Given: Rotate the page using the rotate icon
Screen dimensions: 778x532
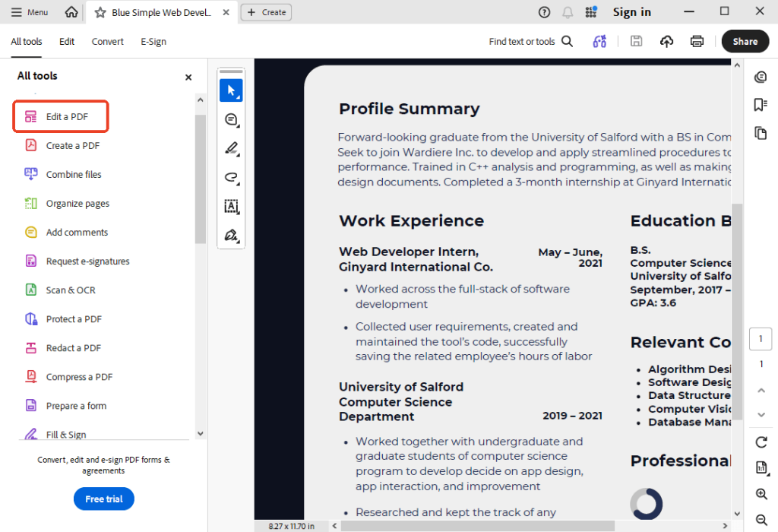Looking at the screenshot, I should (x=761, y=442).
